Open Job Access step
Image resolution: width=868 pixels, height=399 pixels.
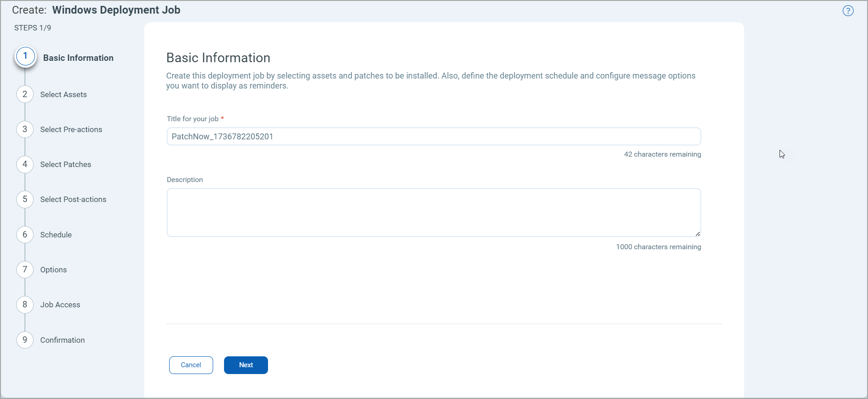[x=60, y=305]
